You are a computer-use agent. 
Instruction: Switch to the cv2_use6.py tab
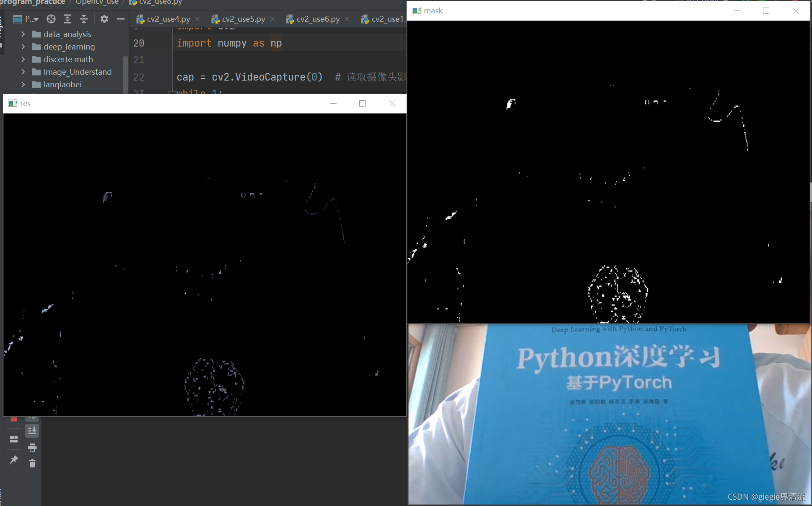tap(318, 19)
